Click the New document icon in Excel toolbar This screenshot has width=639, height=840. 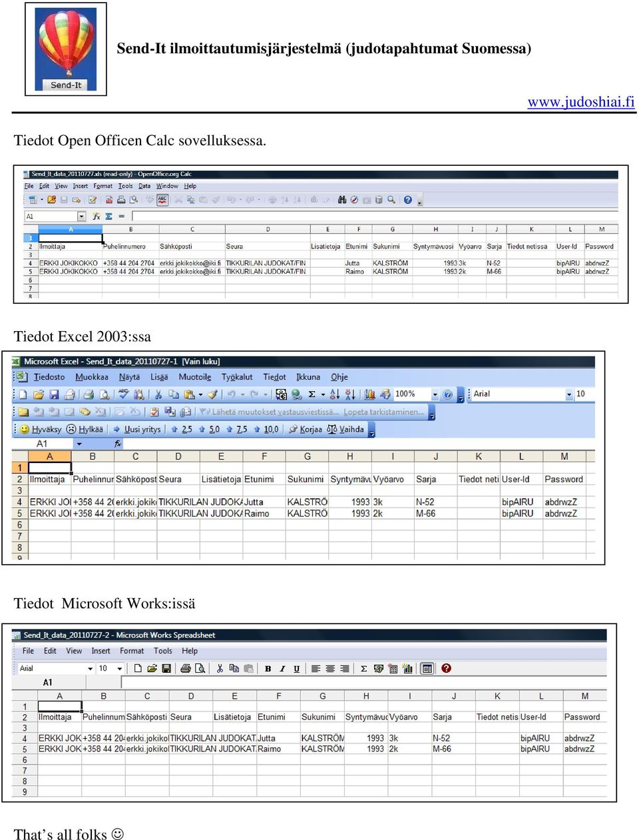pos(23,394)
